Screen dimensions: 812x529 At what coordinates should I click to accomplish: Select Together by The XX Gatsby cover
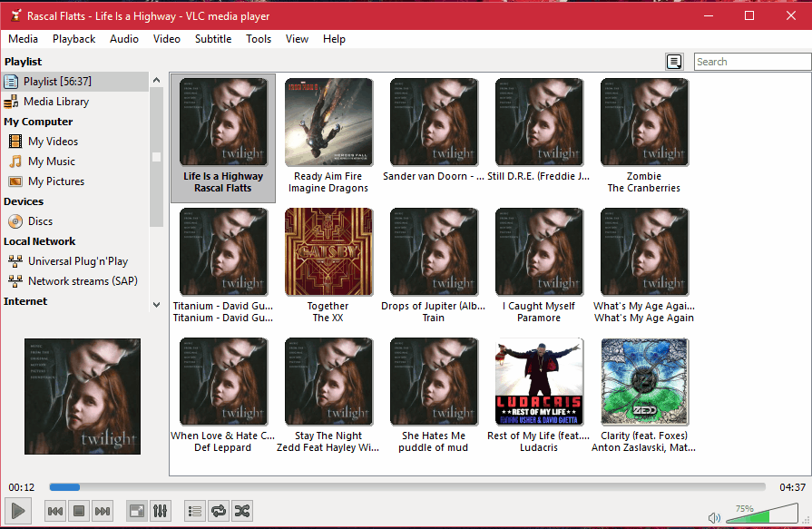[328, 252]
